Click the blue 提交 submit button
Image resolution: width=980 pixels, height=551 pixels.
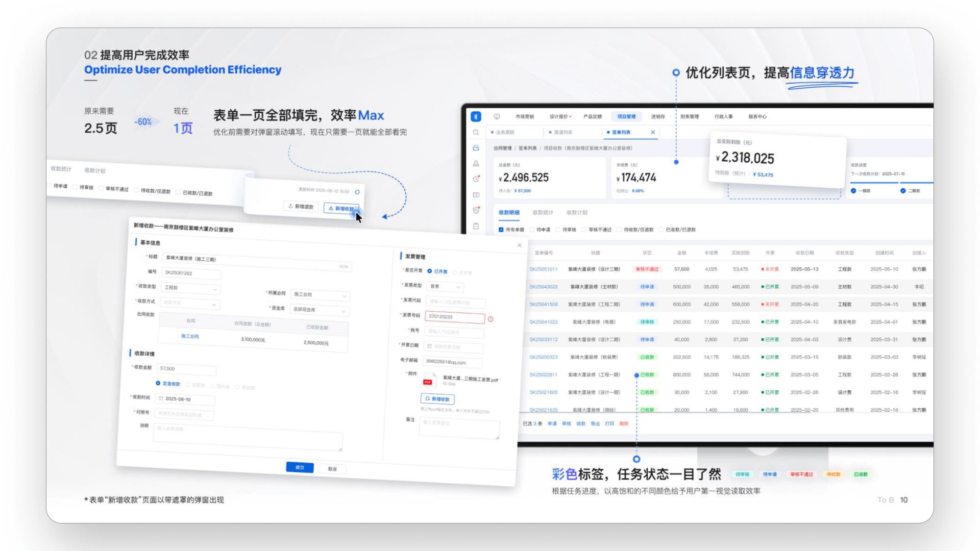(x=300, y=467)
